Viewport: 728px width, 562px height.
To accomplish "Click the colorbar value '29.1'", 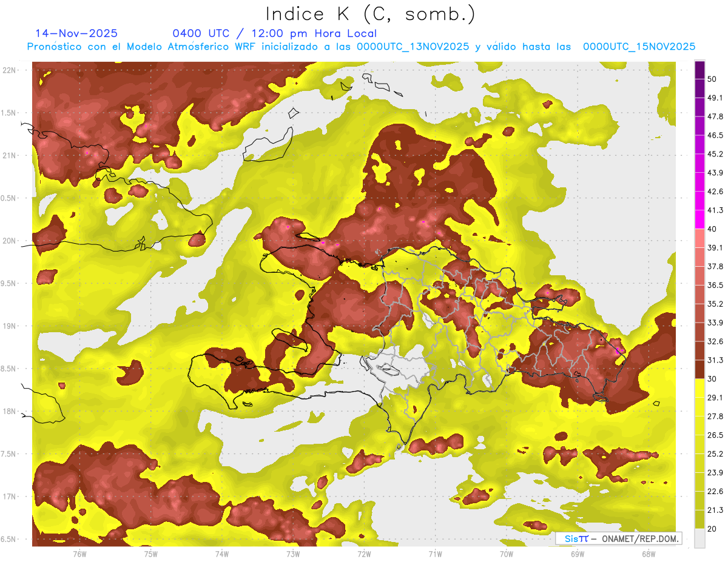I will (715, 398).
